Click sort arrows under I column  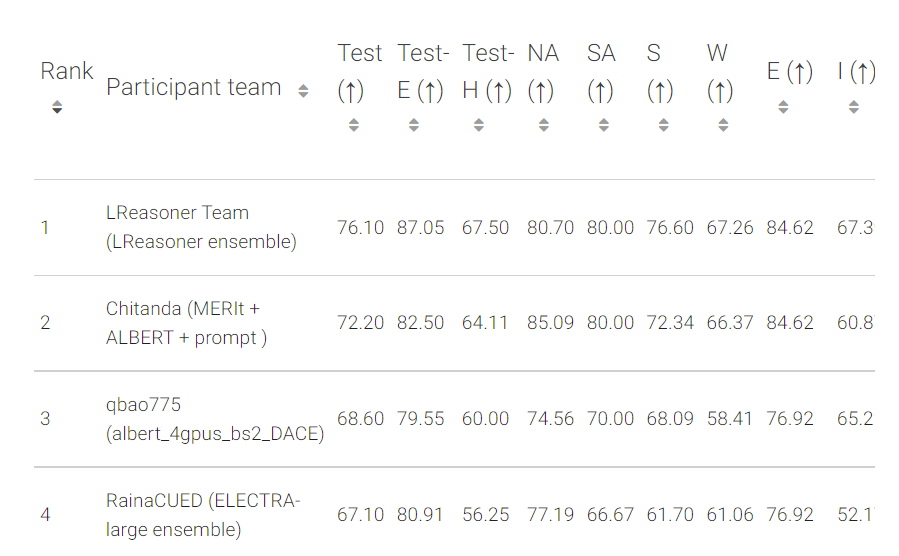click(x=854, y=106)
